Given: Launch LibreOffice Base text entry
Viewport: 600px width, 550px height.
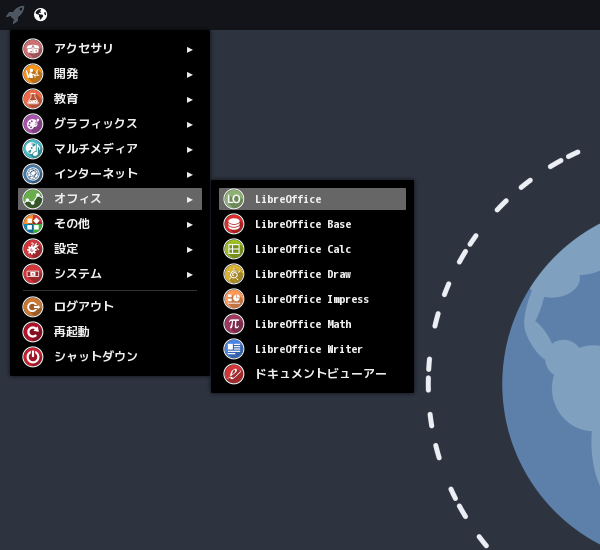Looking at the screenshot, I should (x=303, y=224).
